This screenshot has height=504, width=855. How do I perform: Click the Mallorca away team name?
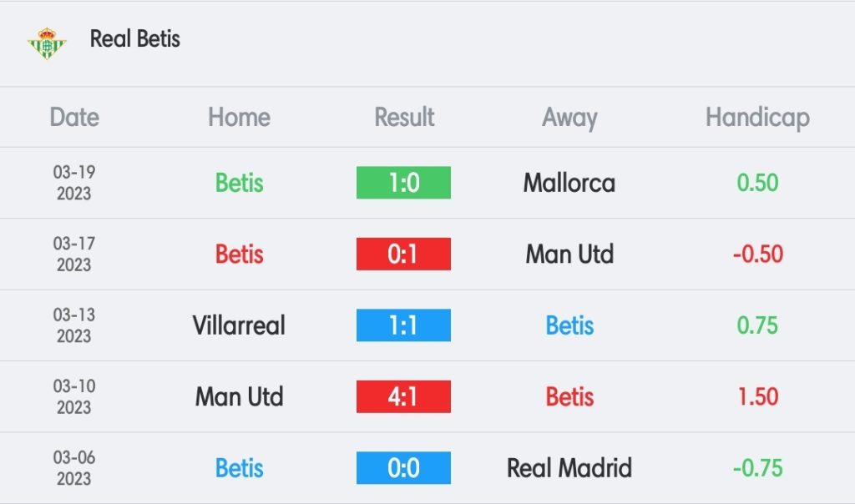click(569, 183)
